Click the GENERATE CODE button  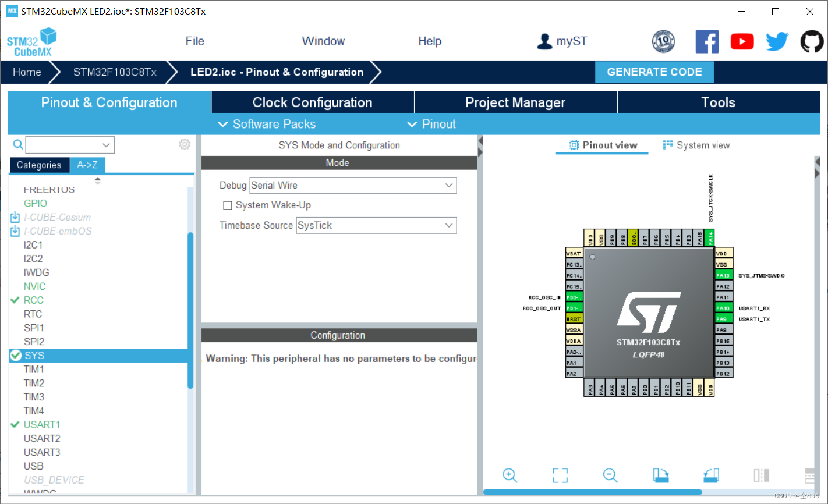[654, 72]
